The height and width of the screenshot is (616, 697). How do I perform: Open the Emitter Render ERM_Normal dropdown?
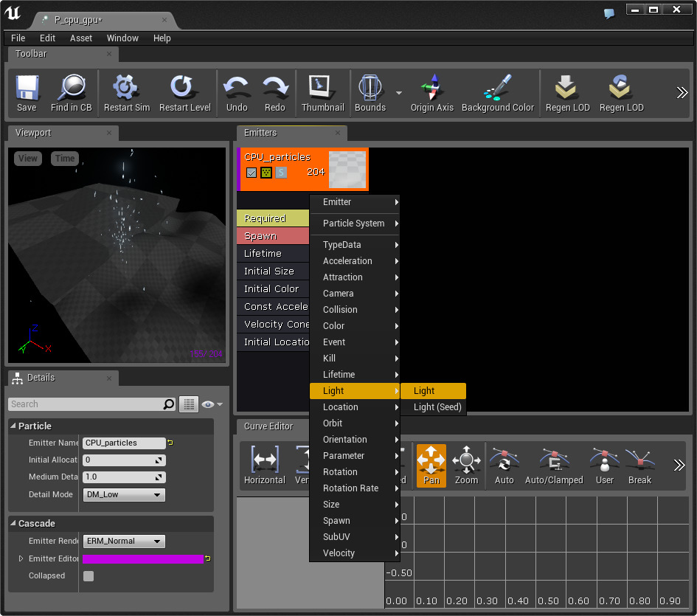tap(124, 541)
